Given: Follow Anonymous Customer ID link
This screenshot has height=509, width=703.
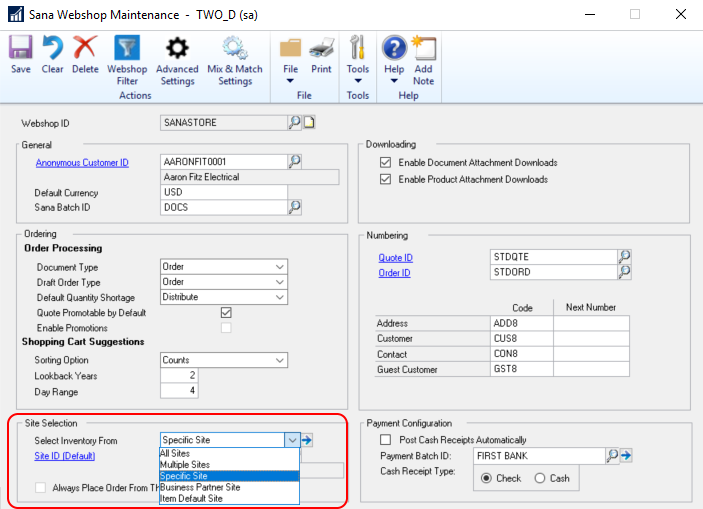Looking at the screenshot, I should (82, 163).
